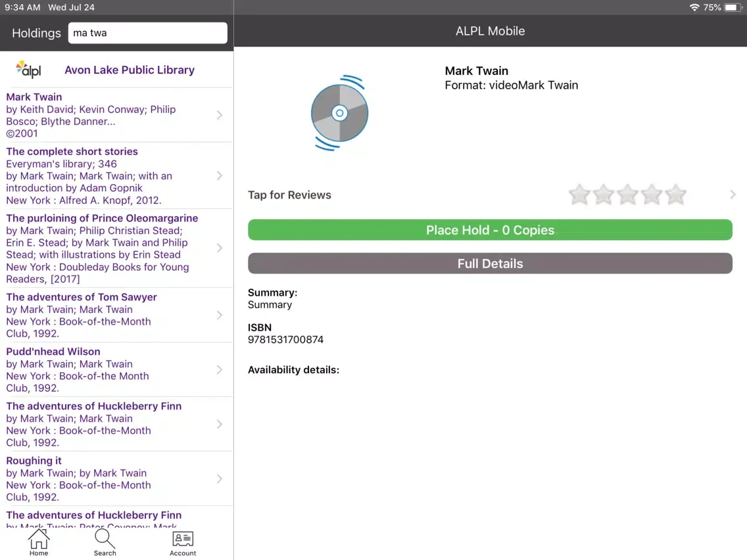Select the Roughing it title
Viewport: 747px width, 560px height.
(x=34, y=461)
